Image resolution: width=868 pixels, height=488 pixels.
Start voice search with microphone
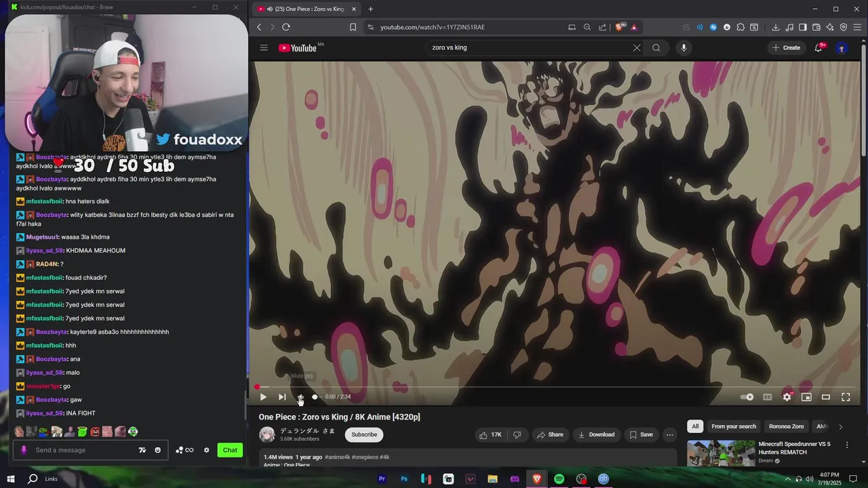click(684, 47)
